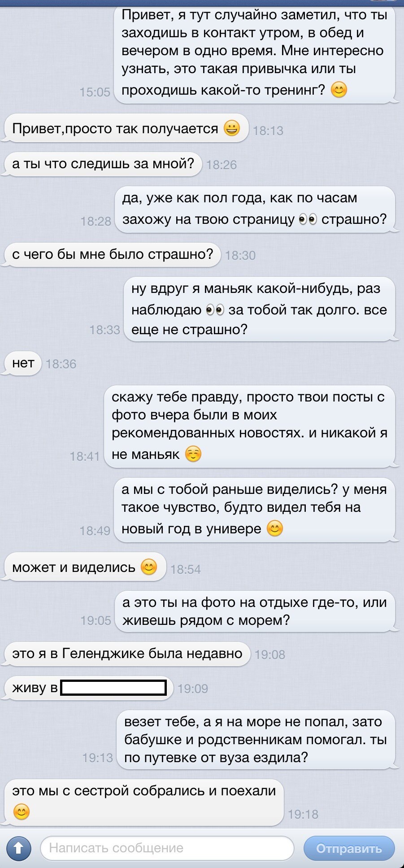This screenshot has height=868, width=404.
Task: Tap the smiley emoji in 'может и виделись'
Action: point(148,567)
